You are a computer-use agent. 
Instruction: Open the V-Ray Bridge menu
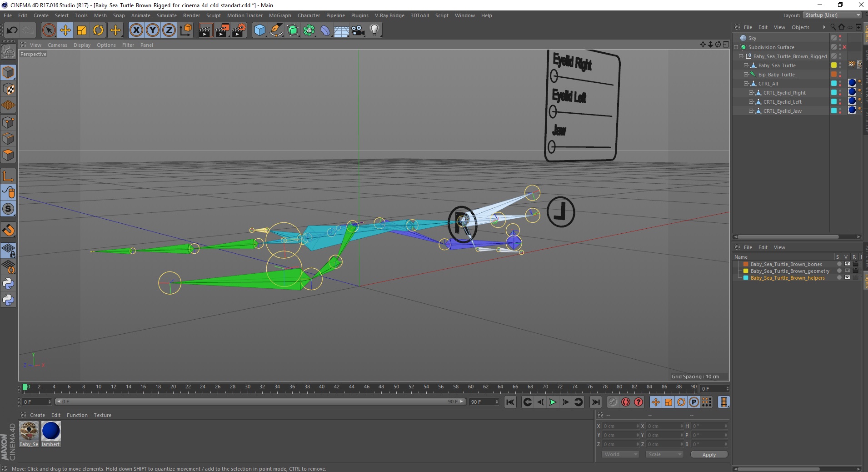click(x=389, y=15)
